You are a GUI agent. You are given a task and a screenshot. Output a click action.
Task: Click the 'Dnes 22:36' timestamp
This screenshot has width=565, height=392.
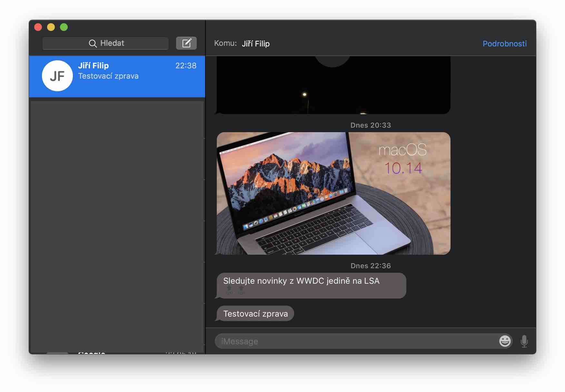coord(371,266)
